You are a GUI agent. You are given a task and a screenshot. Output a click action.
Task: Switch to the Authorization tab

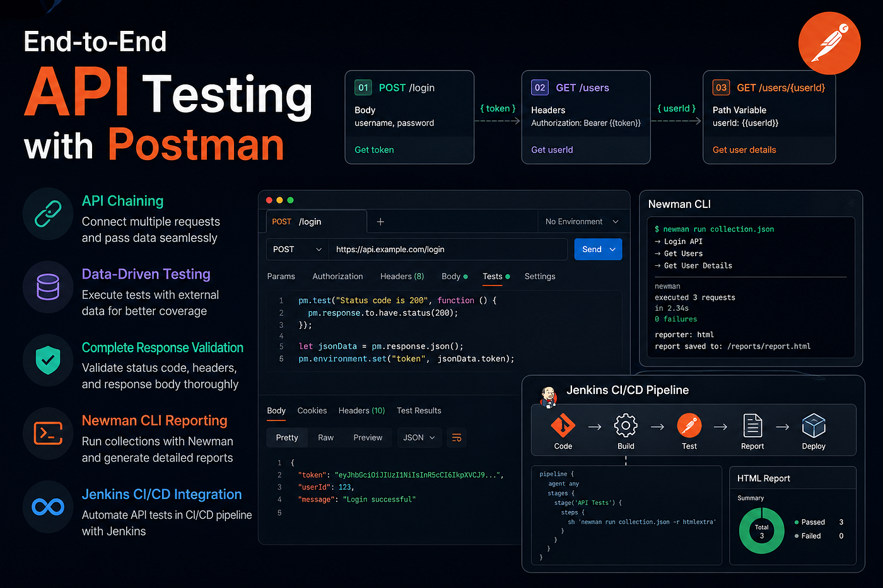(x=337, y=276)
